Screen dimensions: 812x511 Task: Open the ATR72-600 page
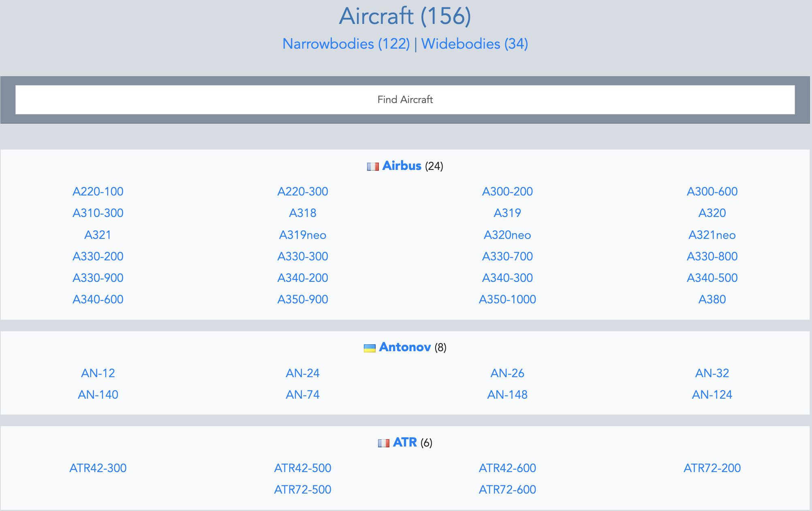[x=507, y=490]
